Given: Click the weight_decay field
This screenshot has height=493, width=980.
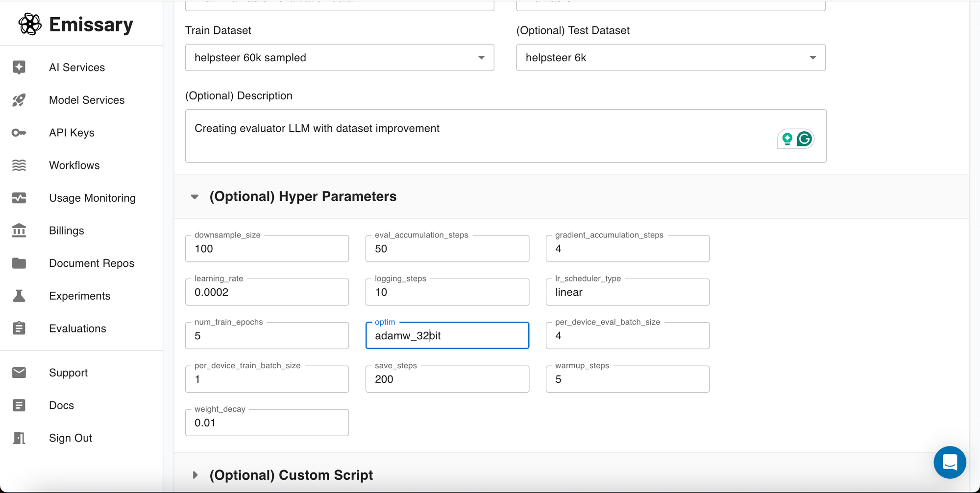Looking at the screenshot, I should pyautogui.click(x=267, y=423).
